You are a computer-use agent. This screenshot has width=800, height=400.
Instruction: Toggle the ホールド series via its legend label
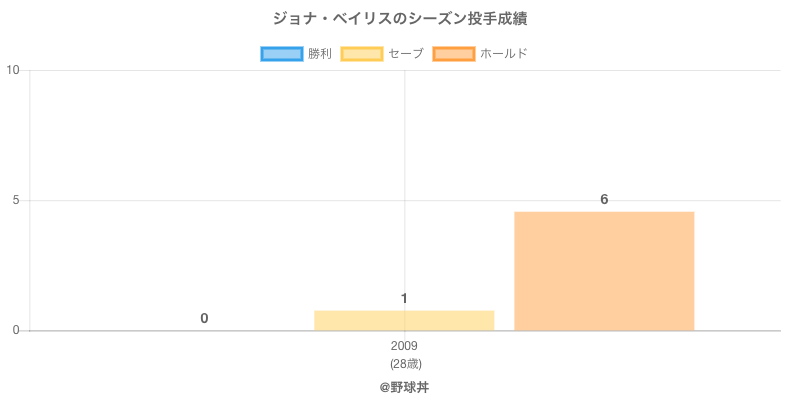pos(504,54)
